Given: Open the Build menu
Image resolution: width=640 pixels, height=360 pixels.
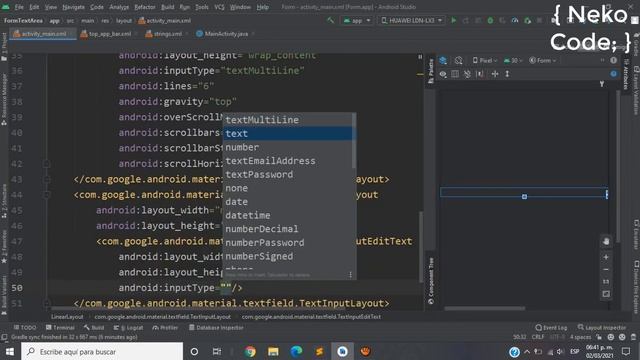Looking at the screenshot, I should pos(167,7).
